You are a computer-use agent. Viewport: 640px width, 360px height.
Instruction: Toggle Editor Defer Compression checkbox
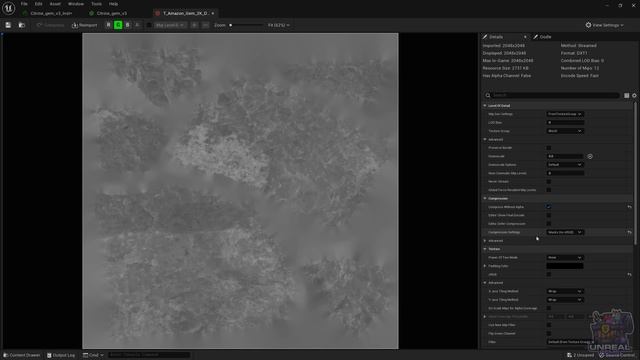point(549,223)
